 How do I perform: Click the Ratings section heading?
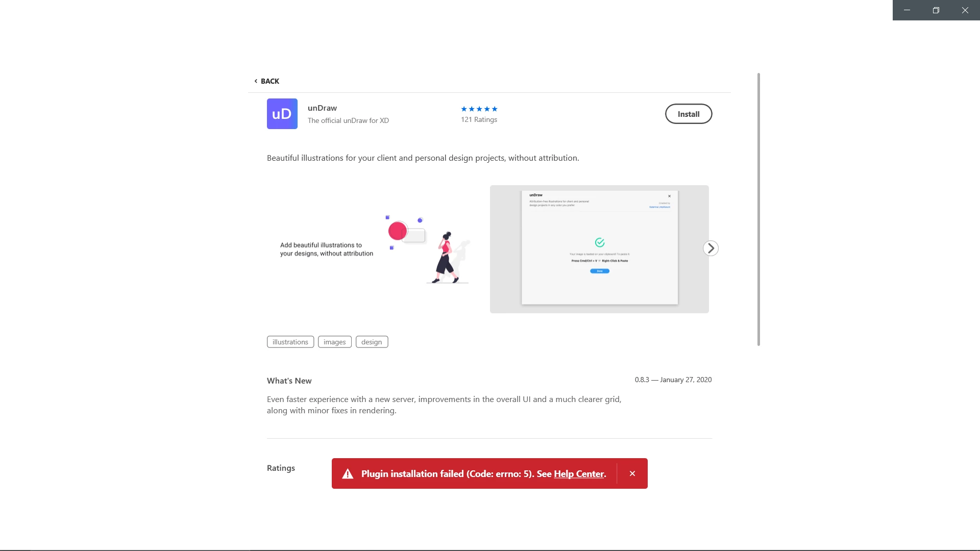(281, 468)
